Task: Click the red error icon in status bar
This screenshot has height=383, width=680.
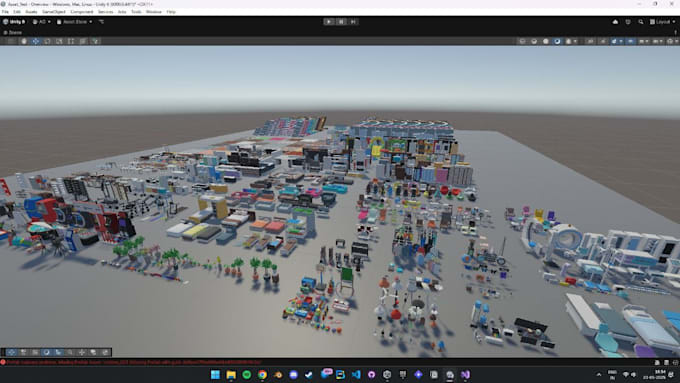Action: tap(3, 362)
